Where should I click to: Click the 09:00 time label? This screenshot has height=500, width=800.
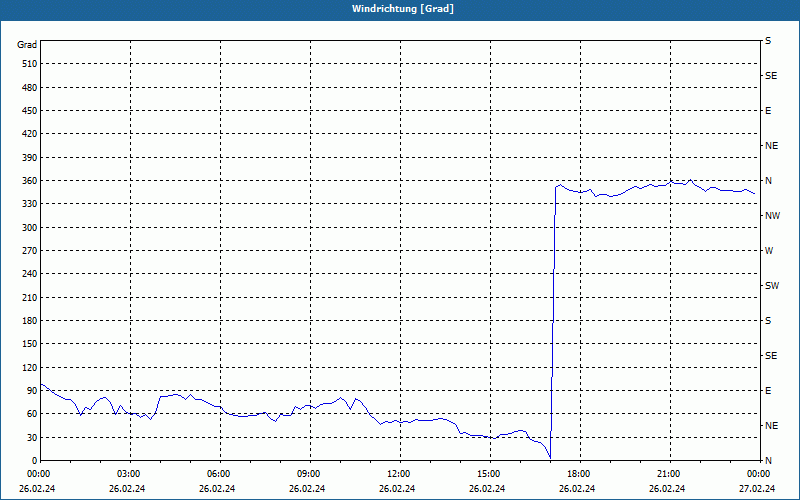309,474
